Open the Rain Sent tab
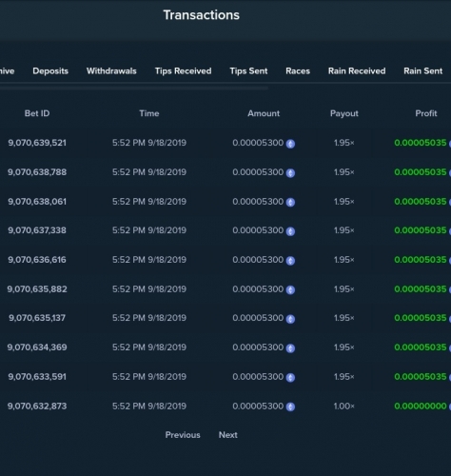Screen dimensions: 451x476 (x=422, y=70)
